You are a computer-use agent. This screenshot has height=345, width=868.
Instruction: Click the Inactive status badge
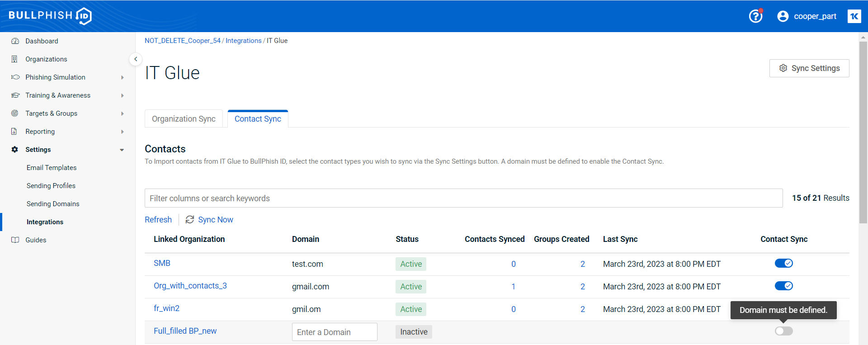414,332
